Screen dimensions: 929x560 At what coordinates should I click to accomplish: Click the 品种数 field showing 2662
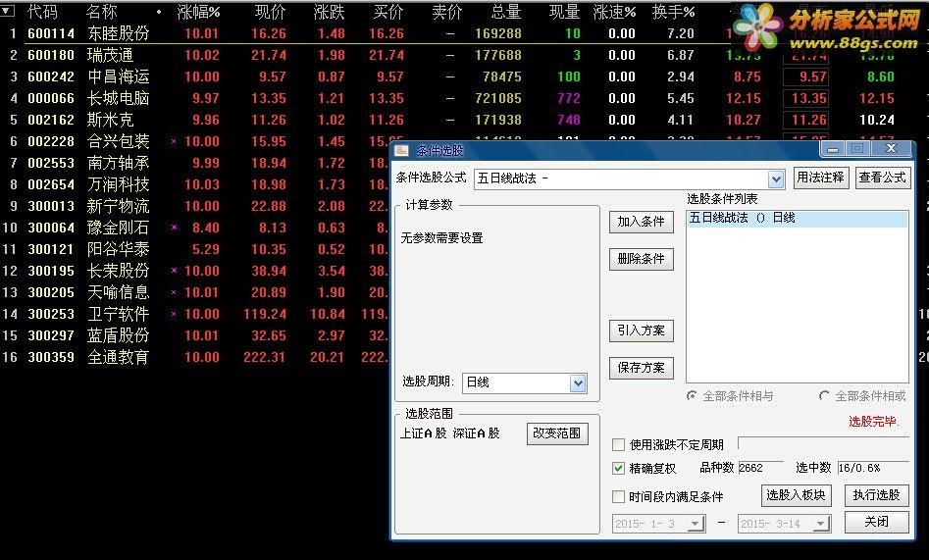coord(760,468)
